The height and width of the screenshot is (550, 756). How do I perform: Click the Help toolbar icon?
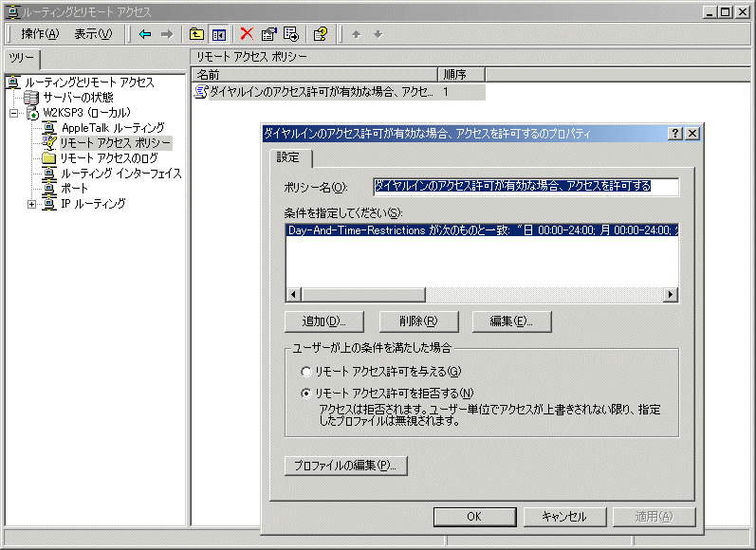pos(321,34)
